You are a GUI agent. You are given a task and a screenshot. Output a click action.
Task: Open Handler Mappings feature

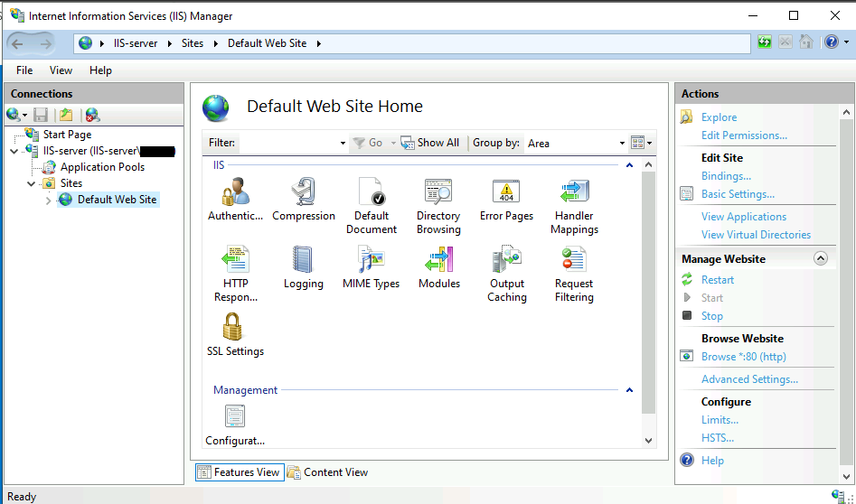574,192
